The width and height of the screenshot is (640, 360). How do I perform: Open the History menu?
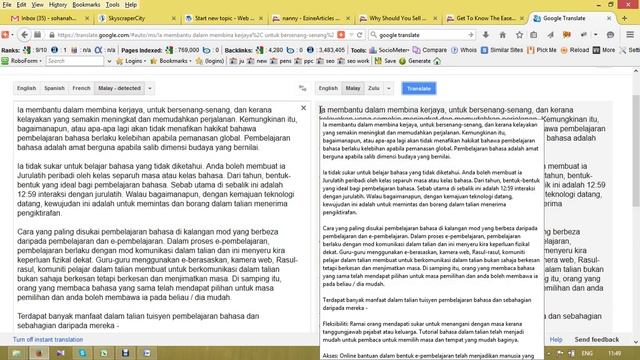[58, 5]
